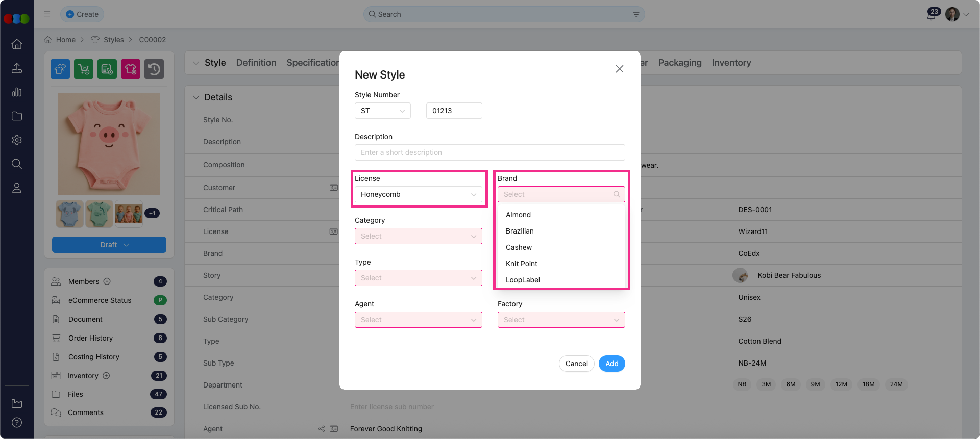Click the notification bell icon
Screen dimensions: 980x439
point(932,15)
